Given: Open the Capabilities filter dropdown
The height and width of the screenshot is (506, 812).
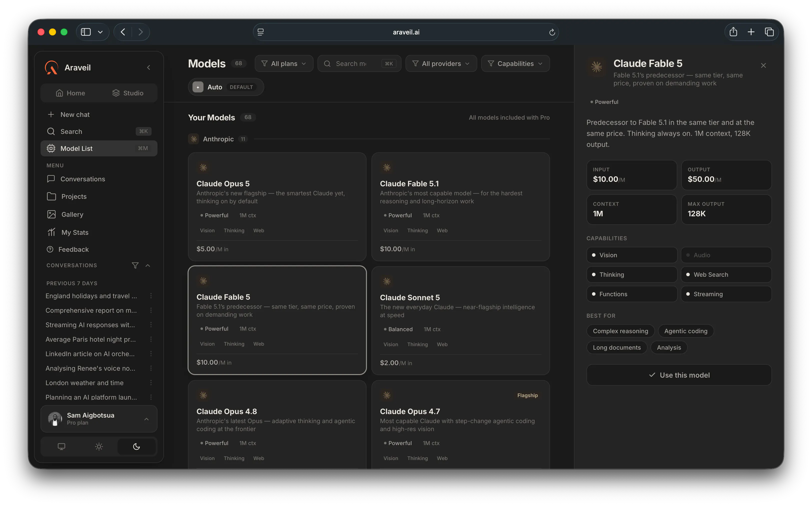Looking at the screenshot, I should pyautogui.click(x=515, y=64).
